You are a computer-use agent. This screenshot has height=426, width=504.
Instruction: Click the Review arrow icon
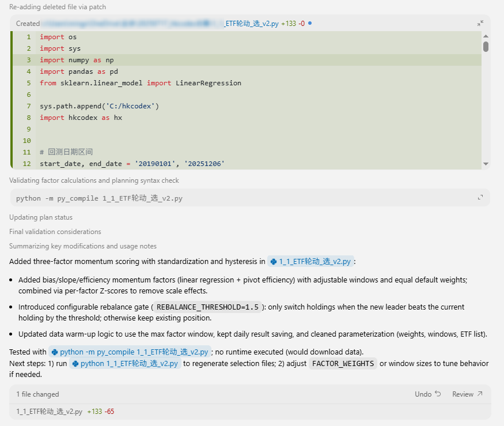coord(479,394)
